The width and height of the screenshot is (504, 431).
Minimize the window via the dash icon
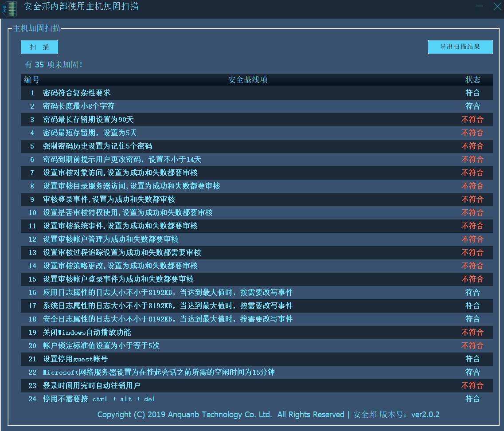point(479,6)
